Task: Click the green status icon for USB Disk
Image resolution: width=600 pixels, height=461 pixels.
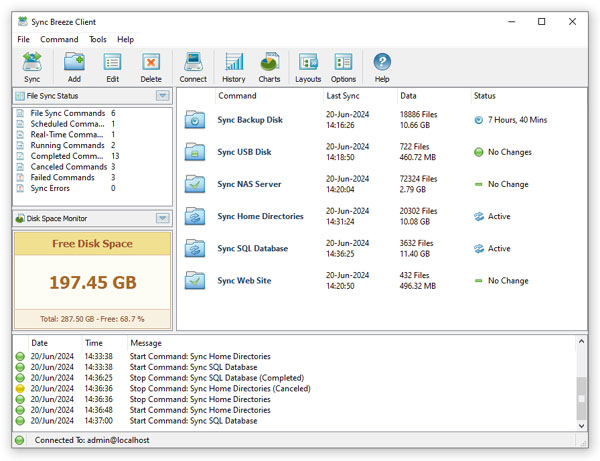Action: coord(479,152)
